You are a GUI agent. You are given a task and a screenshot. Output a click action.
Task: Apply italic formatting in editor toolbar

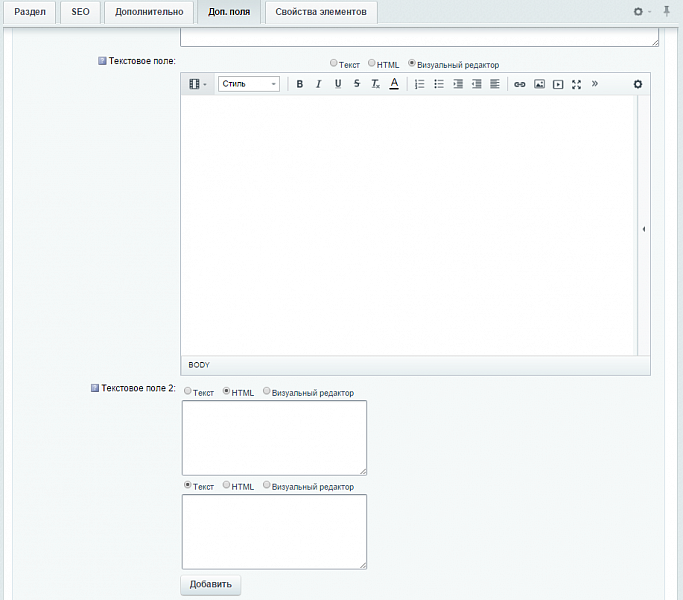318,85
